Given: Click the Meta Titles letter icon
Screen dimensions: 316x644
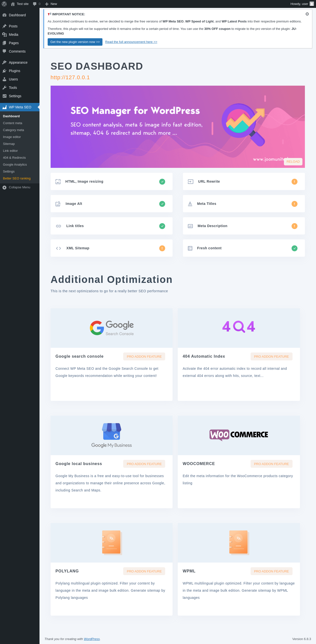Looking at the screenshot, I should (190, 204).
